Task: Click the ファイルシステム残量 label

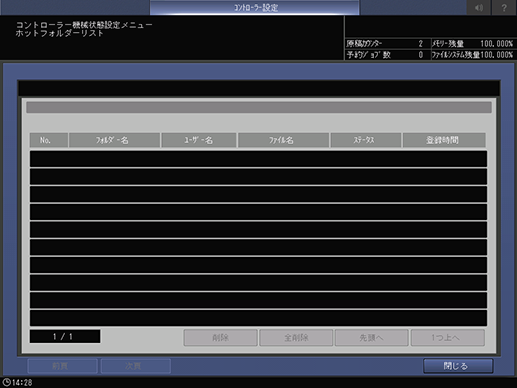Action: coord(455,55)
